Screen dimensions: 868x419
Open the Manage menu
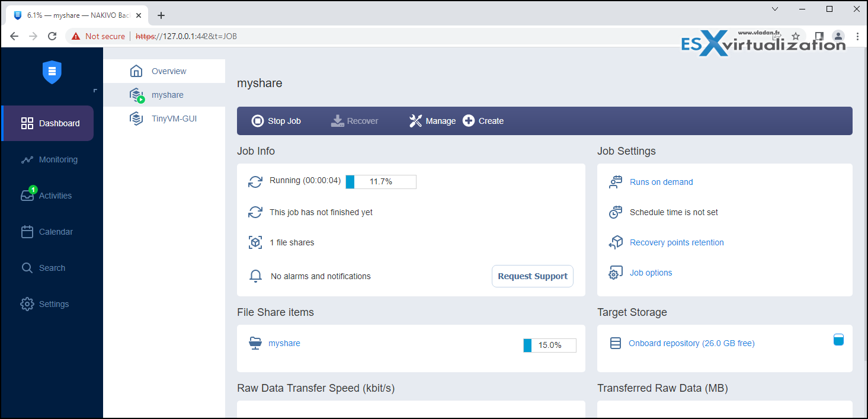click(433, 121)
